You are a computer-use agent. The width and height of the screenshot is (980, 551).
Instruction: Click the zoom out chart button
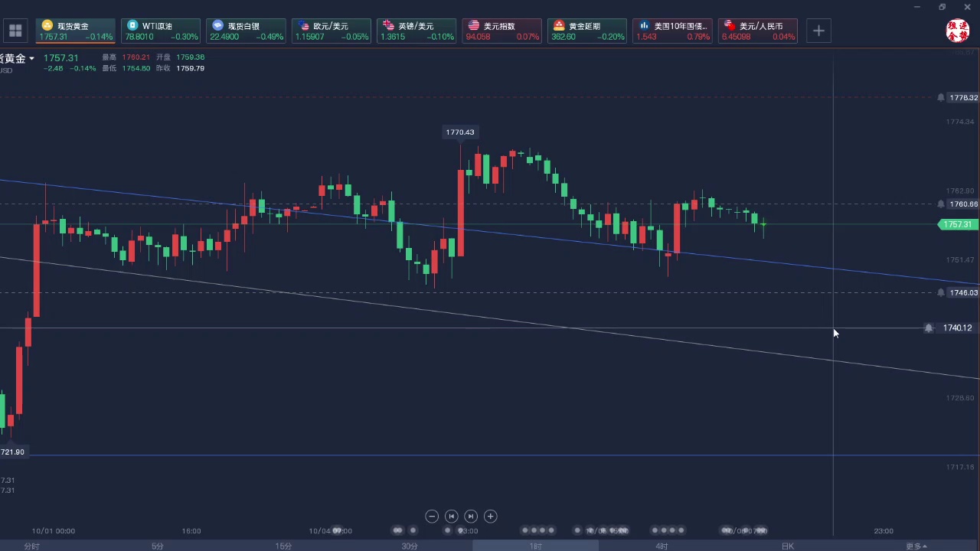pyautogui.click(x=432, y=517)
